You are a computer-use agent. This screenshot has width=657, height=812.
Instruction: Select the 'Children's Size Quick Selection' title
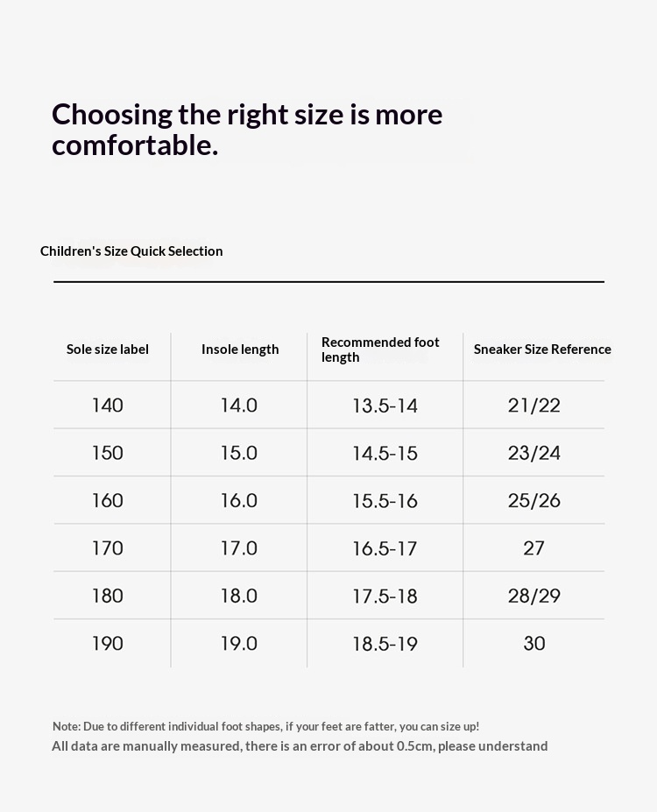(131, 251)
